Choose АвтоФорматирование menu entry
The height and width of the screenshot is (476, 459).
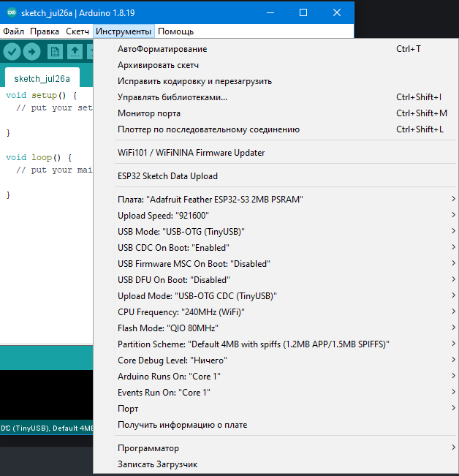pos(276,49)
